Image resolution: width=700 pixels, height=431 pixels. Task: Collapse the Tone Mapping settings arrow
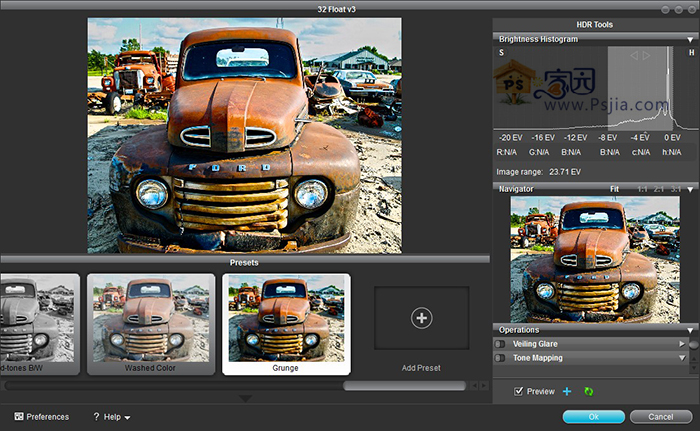682,358
